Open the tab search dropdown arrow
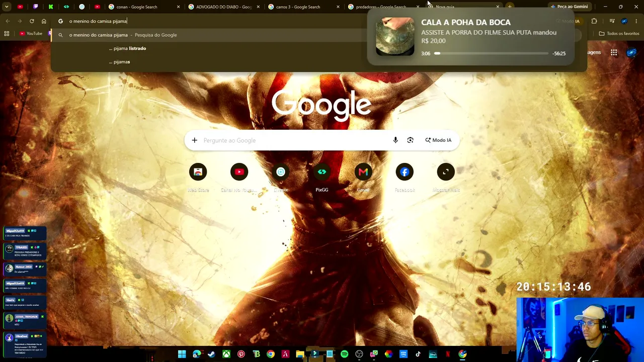 pos(7,7)
